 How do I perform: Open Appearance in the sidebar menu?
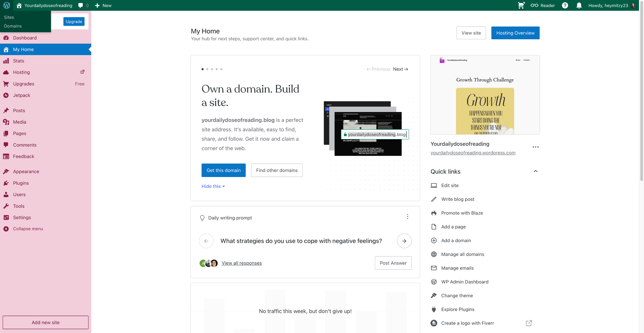click(26, 171)
